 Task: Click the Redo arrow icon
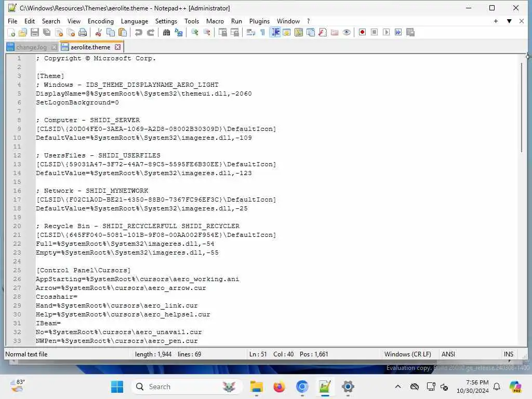[150, 33]
